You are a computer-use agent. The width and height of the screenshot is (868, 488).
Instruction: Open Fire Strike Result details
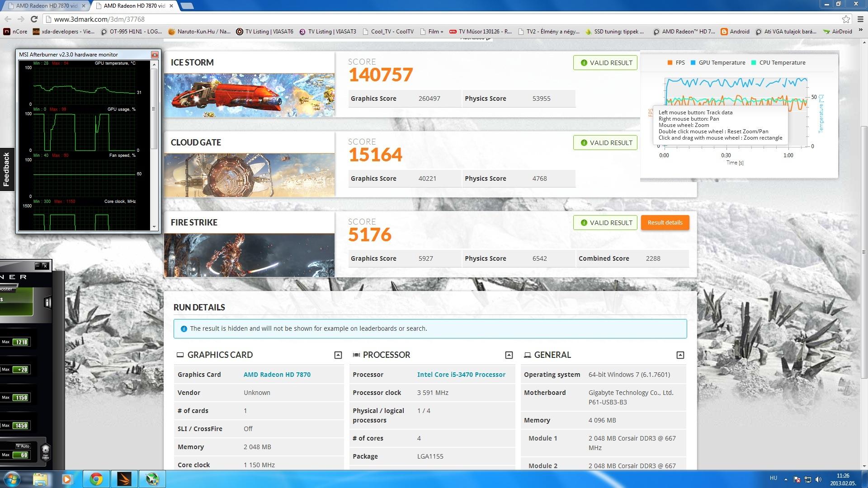coord(665,223)
